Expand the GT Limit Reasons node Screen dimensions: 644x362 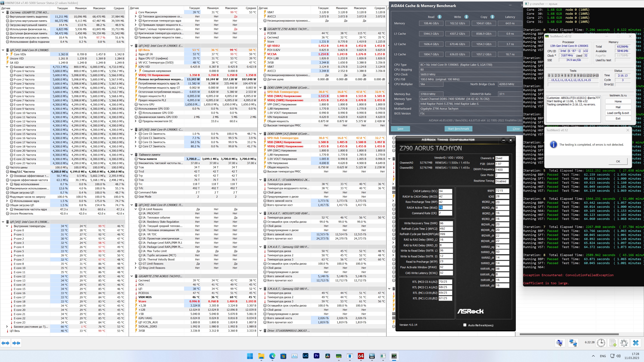point(136,264)
